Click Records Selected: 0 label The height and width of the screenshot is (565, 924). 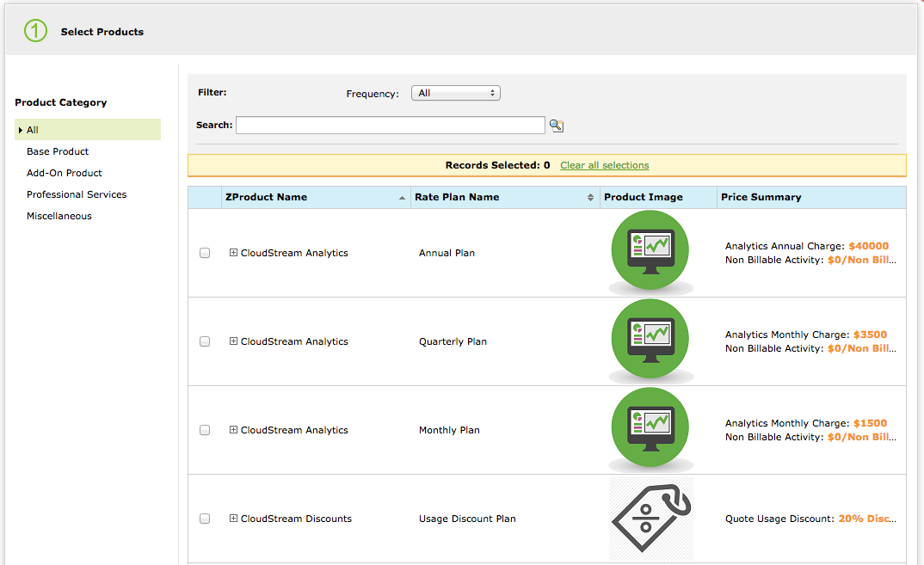(497, 166)
